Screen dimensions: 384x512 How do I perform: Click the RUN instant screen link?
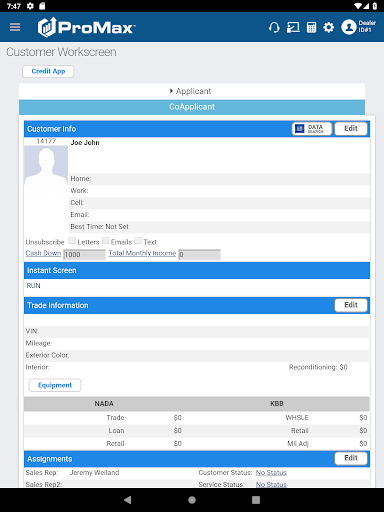(33, 286)
